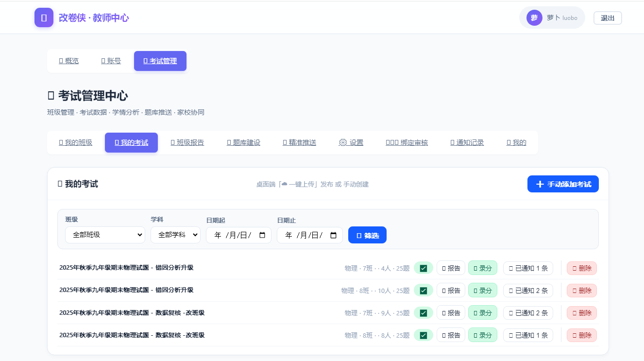Click the 日期起 date input field
Image resolution: width=644 pixels, height=361 pixels.
pyautogui.click(x=238, y=235)
